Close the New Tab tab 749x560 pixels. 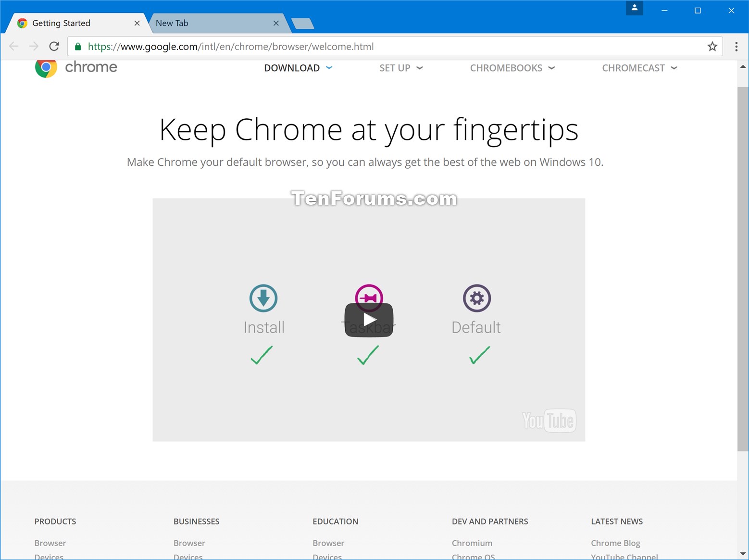276,23
